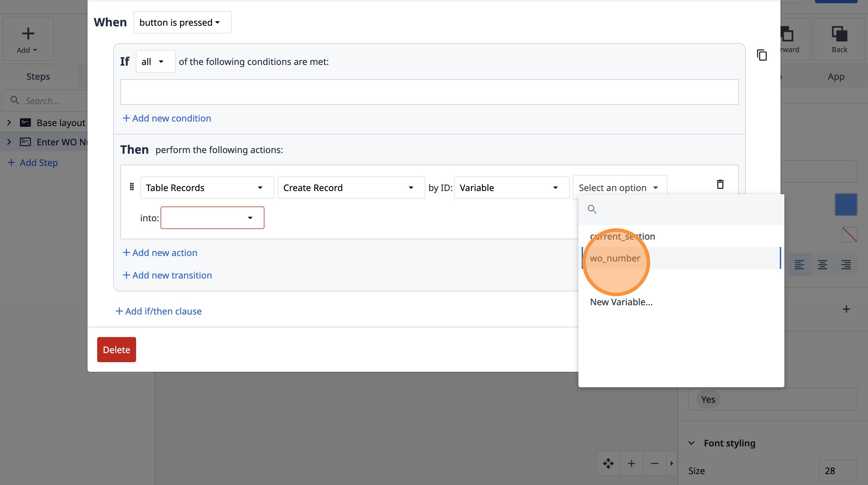Open the Table Records action dropdown
The height and width of the screenshot is (485, 868).
click(x=207, y=188)
